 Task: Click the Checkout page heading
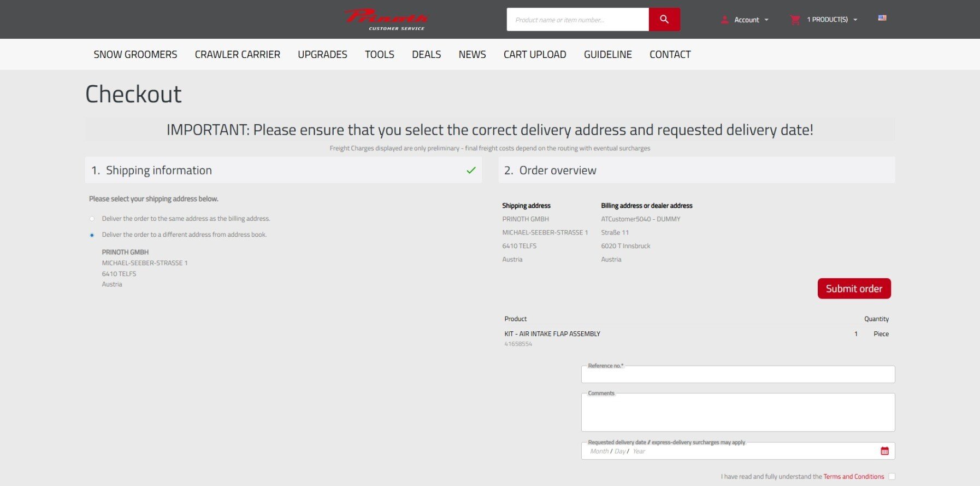coord(133,94)
